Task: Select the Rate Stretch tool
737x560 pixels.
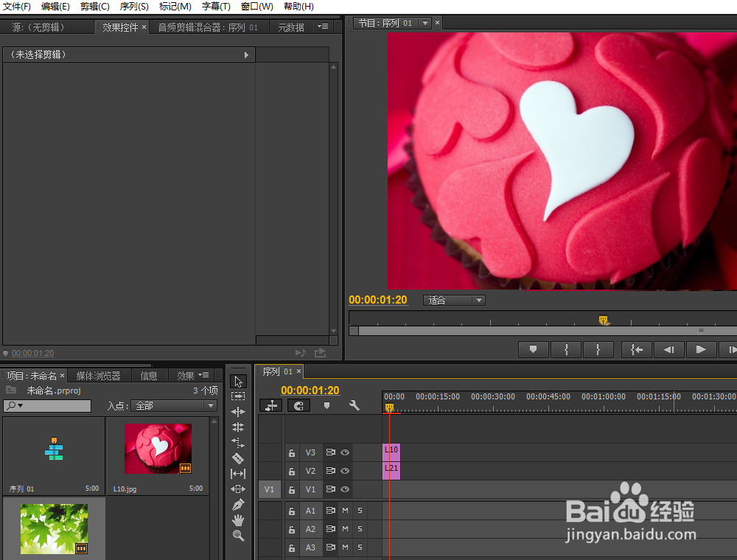Action: tap(238, 443)
